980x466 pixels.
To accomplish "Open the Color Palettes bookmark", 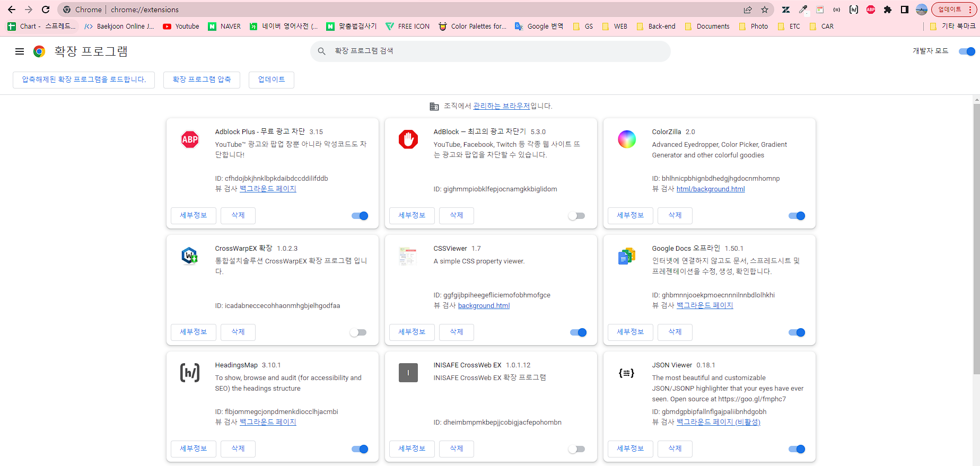I will (472, 26).
